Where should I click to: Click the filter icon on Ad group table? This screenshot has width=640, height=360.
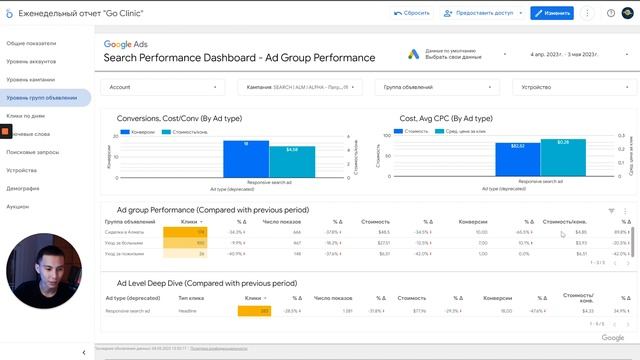pyautogui.click(x=611, y=211)
